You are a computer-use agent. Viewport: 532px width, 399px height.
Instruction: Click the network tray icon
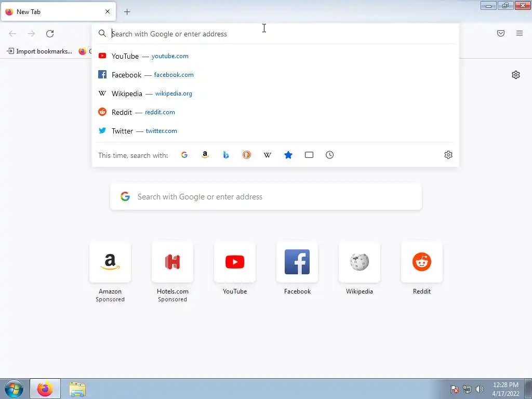467,389
